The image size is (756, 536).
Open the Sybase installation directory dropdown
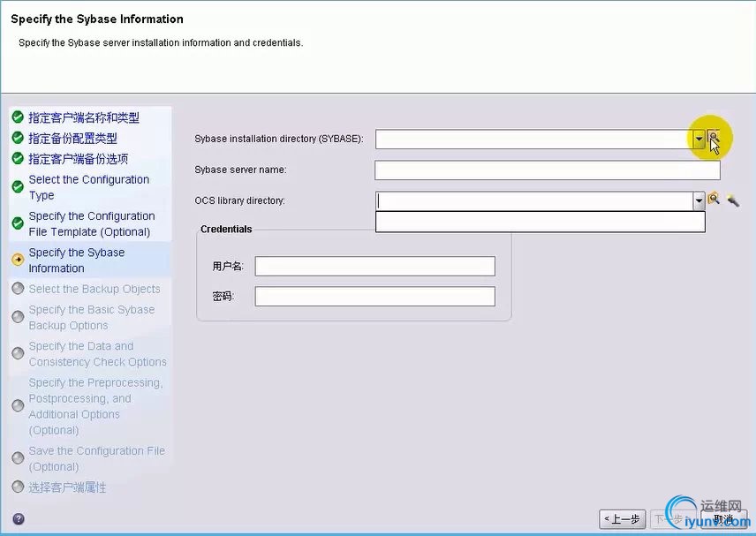(699, 140)
